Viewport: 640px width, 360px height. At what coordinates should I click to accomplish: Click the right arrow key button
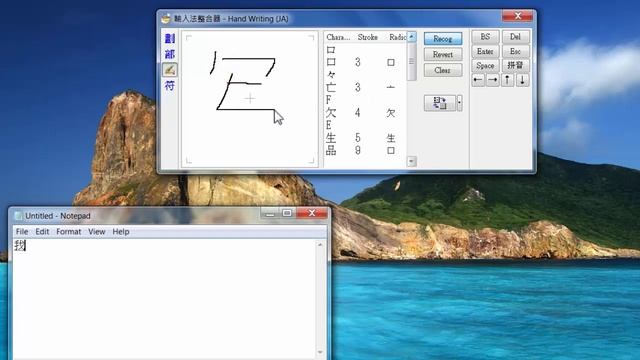coord(493,80)
